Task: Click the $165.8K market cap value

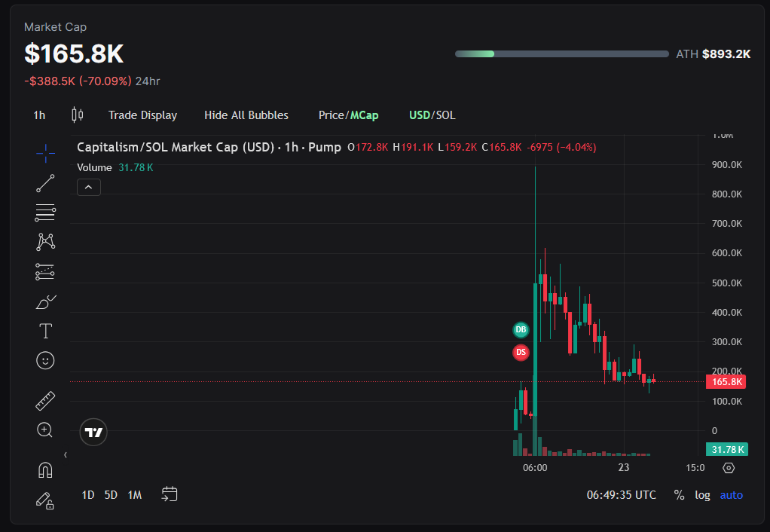Action: point(74,54)
